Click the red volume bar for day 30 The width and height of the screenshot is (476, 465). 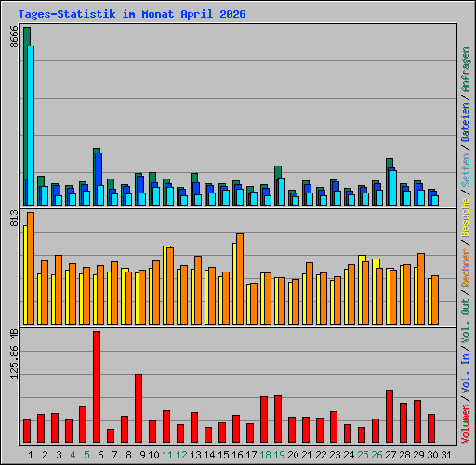click(431, 428)
